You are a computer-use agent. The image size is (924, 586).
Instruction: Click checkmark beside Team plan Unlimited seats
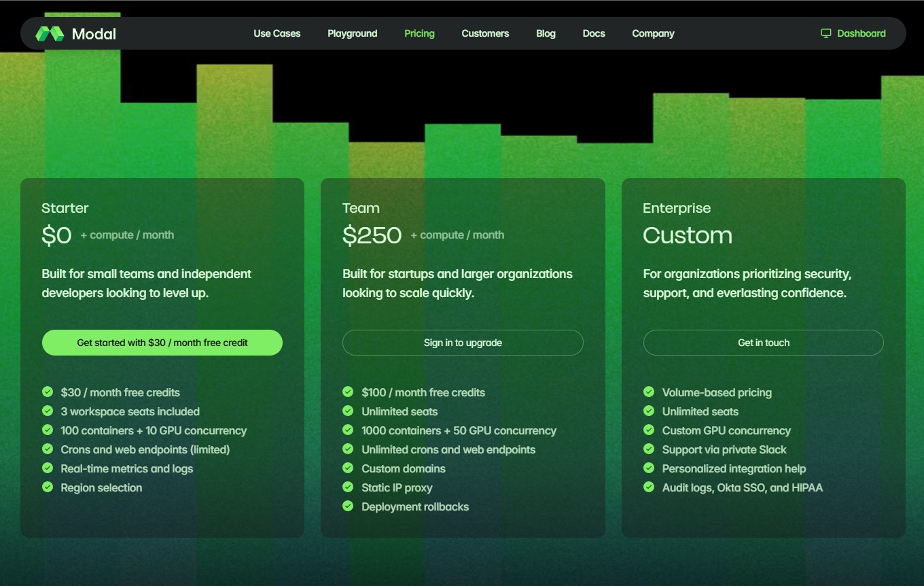348,411
